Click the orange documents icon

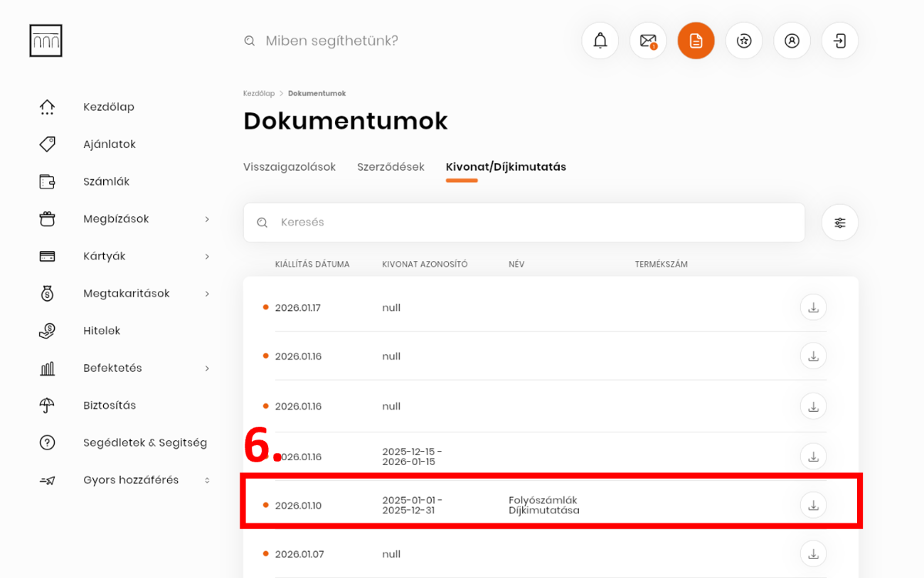pyautogui.click(x=696, y=41)
